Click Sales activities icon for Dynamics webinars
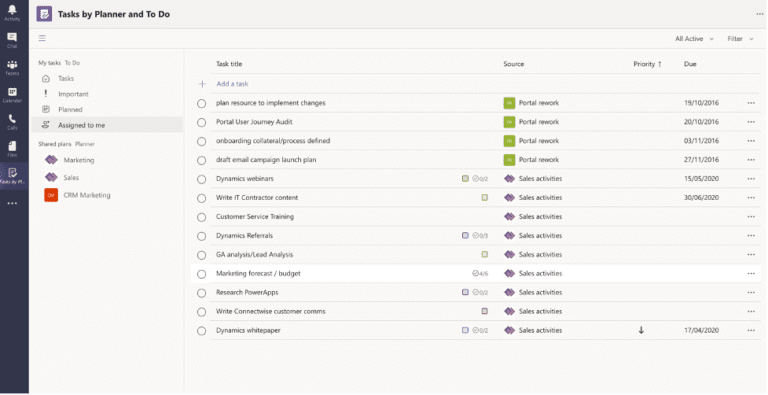Screen dimensions: 768x395 (x=509, y=179)
